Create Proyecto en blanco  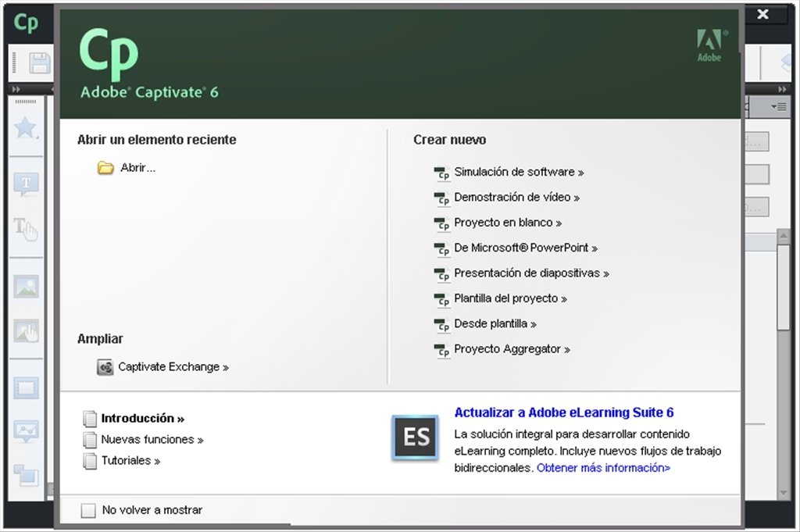tap(508, 223)
